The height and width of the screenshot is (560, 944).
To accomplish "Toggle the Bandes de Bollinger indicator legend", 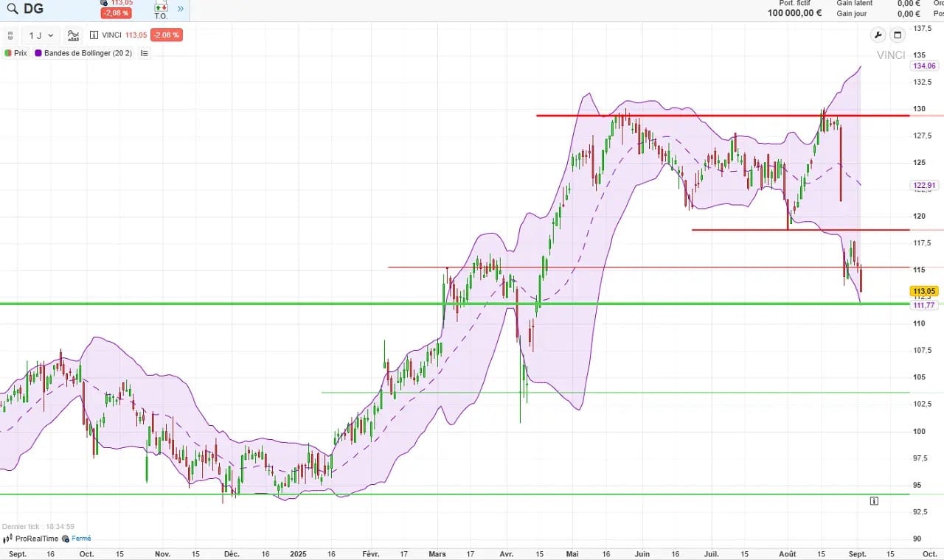I will coord(88,53).
